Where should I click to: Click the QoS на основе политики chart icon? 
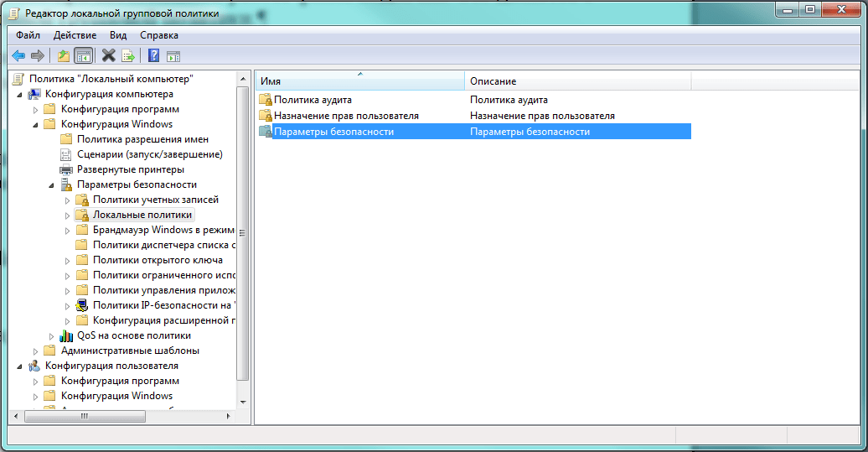coord(66,335)
